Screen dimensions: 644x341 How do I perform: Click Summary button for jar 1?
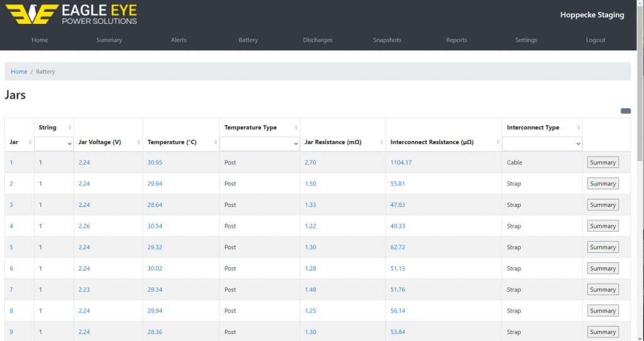tap(603, 162)
